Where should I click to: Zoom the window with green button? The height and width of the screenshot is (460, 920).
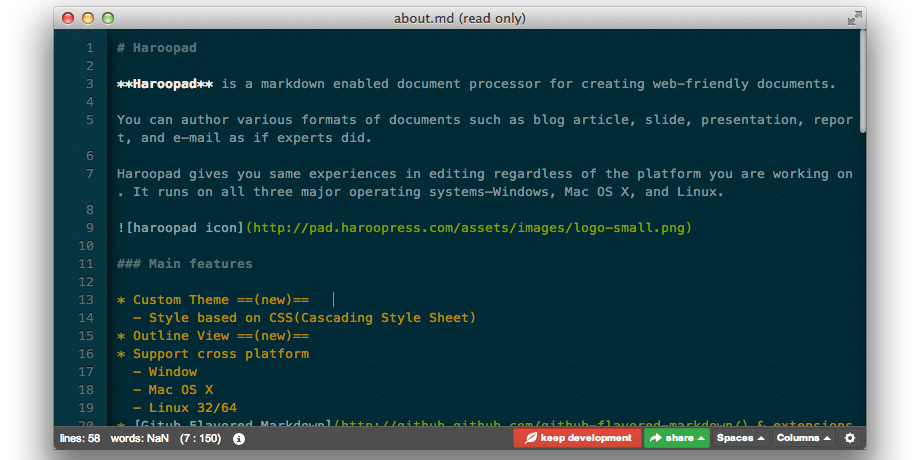pyautogui.click(x=108, y=18)
